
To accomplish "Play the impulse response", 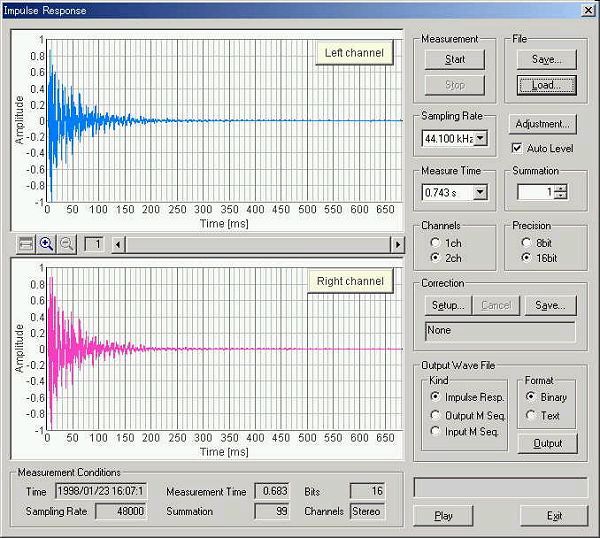I will pos(445,516).
